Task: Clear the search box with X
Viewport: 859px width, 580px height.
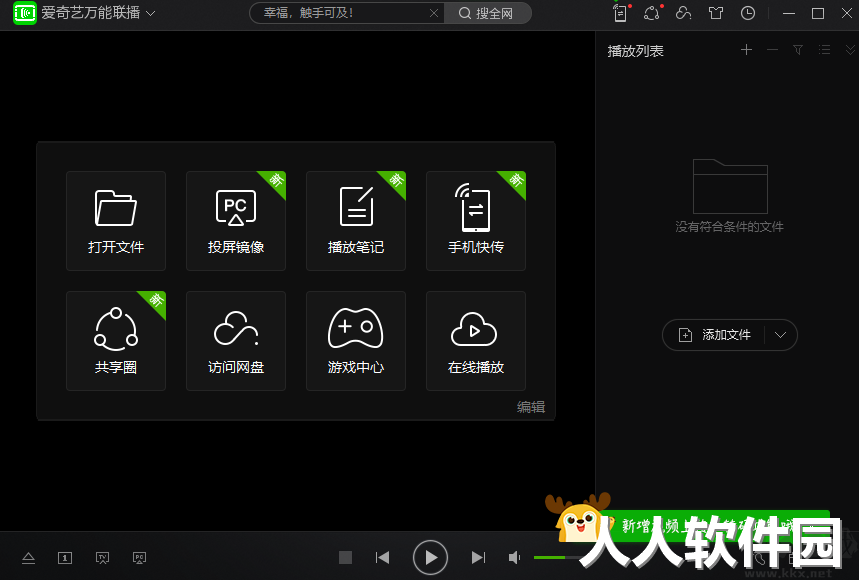Action: point(434,13)
